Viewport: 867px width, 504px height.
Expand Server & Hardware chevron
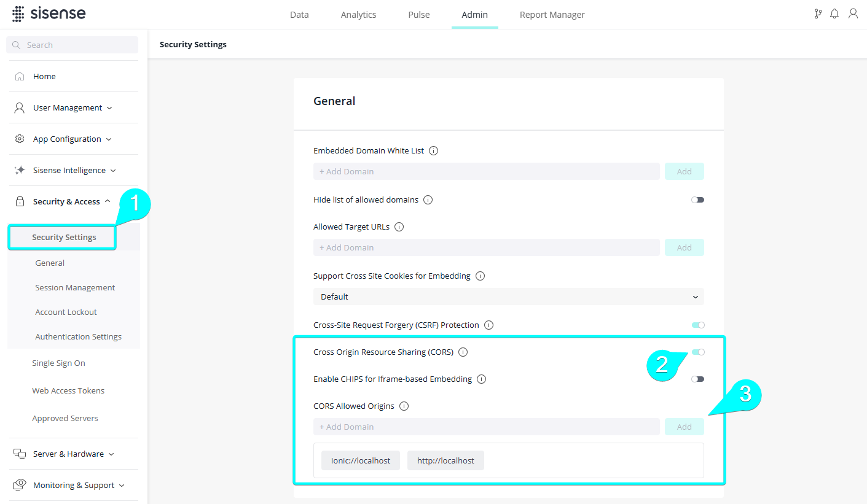click(x=111, y=454)
